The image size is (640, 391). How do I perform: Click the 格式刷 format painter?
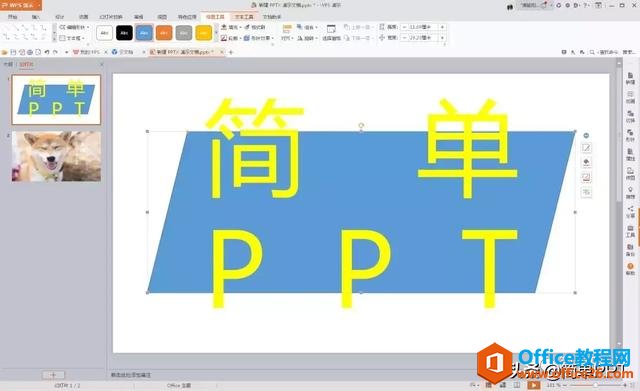(256, 27)
